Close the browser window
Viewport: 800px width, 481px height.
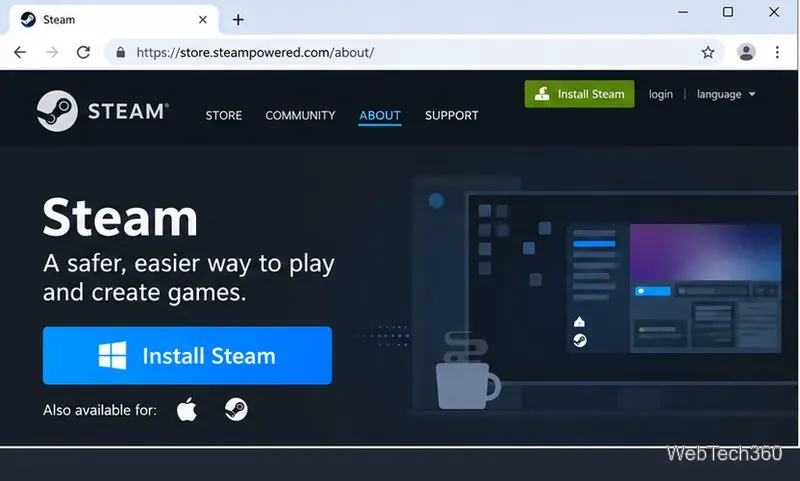[x=774, y=12]
